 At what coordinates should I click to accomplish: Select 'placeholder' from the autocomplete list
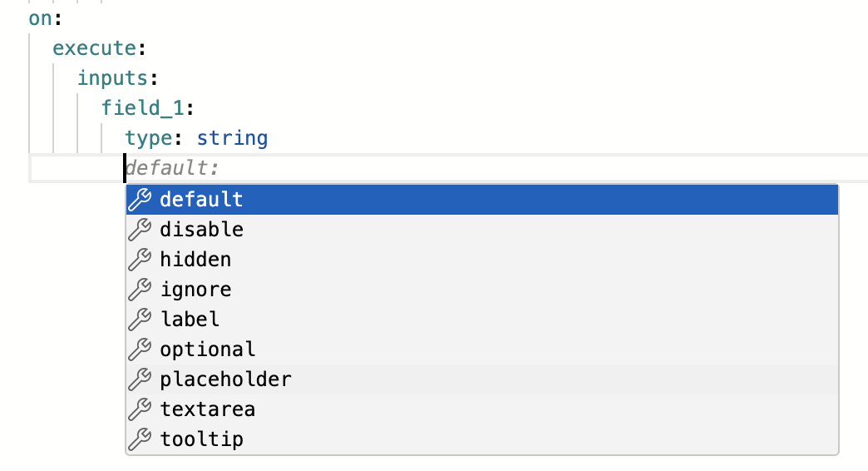point(225,379)
